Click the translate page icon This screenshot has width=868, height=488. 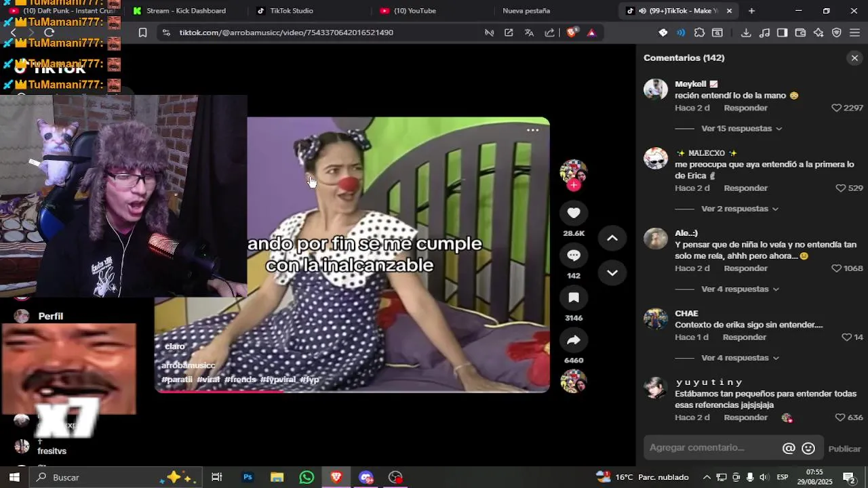(x=529, y=33)
